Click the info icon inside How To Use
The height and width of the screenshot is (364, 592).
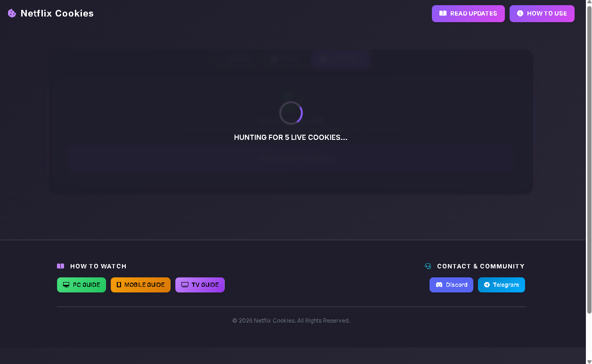point(520,14)
